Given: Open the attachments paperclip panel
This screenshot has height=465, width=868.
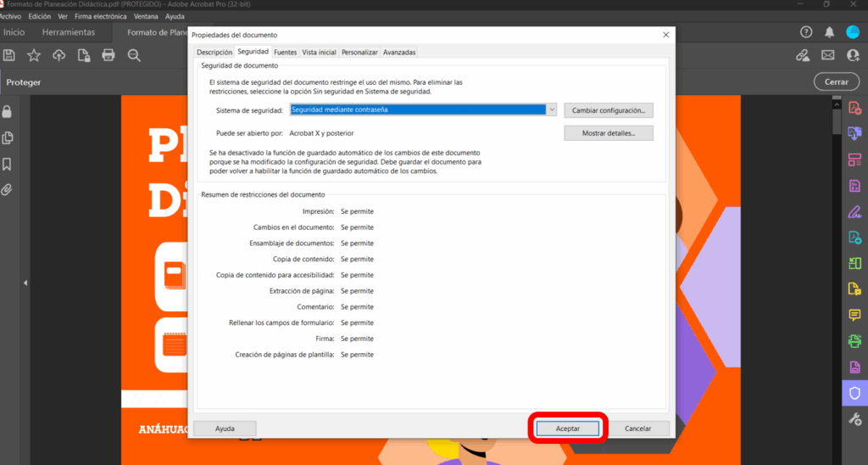Looking at the screenshot, I should point(7,189).
